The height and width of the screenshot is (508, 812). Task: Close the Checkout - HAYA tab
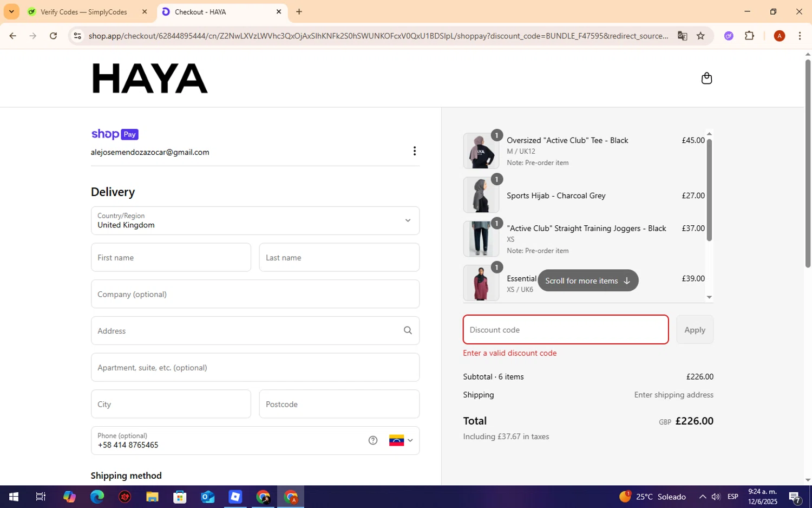point(279,11)
